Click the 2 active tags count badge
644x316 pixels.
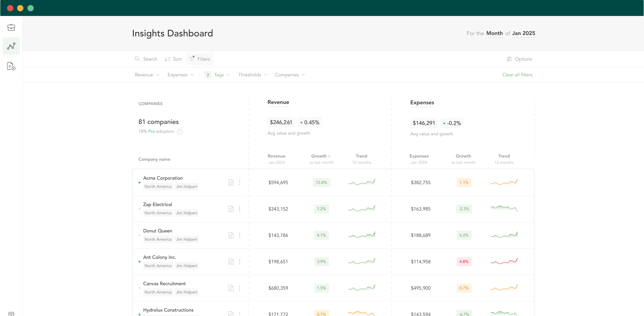(x=208, y=75)
